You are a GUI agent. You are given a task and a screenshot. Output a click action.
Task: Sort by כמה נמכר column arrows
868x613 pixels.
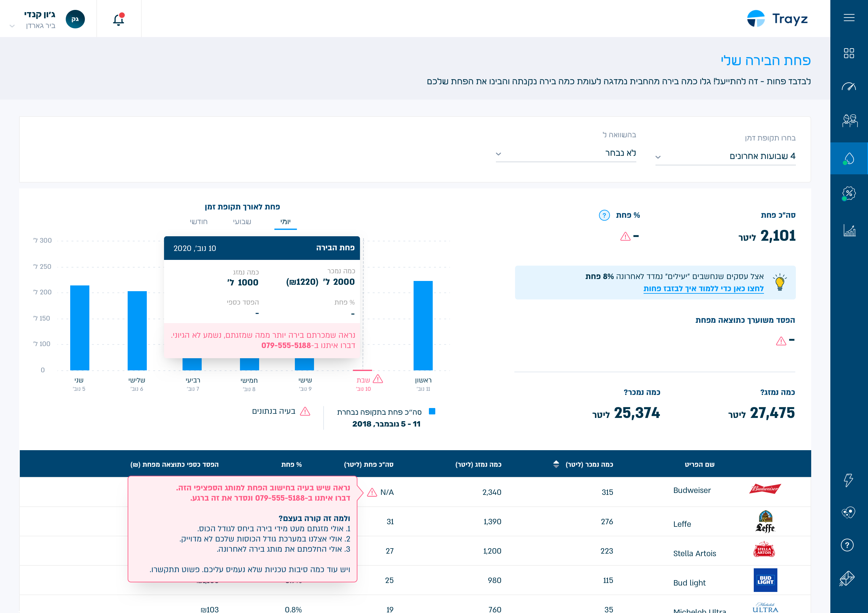[556, 464]
